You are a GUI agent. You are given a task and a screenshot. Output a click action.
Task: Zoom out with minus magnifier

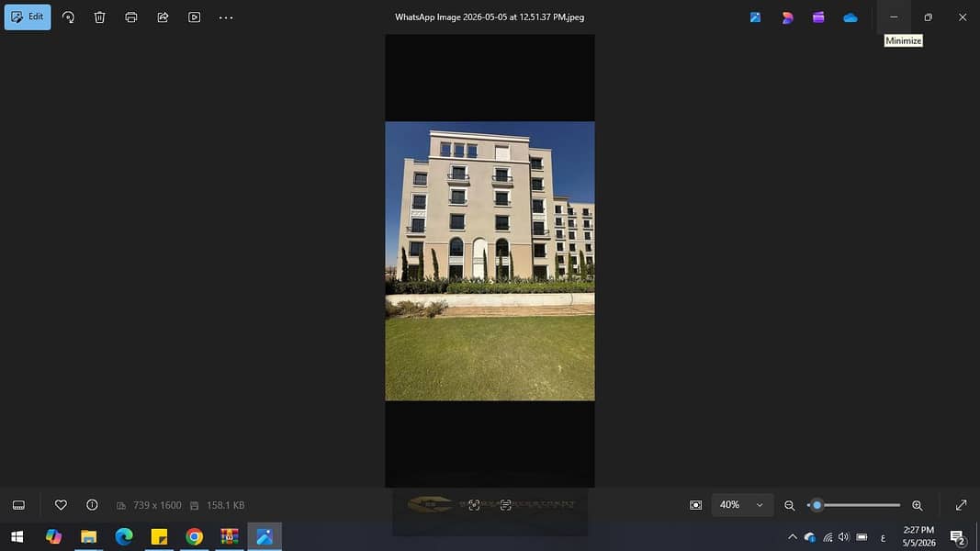789,505
